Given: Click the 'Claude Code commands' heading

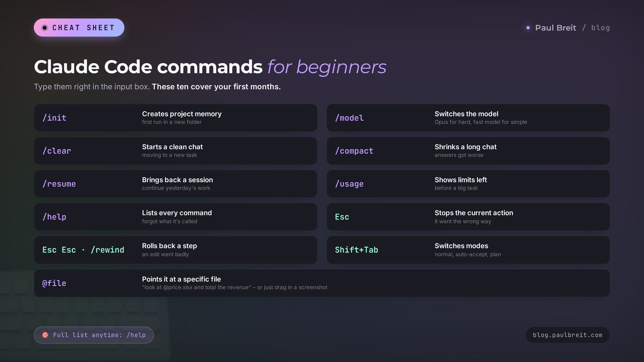Looking at the screenshot, I should pyautogui.click(x=148, y=67).
